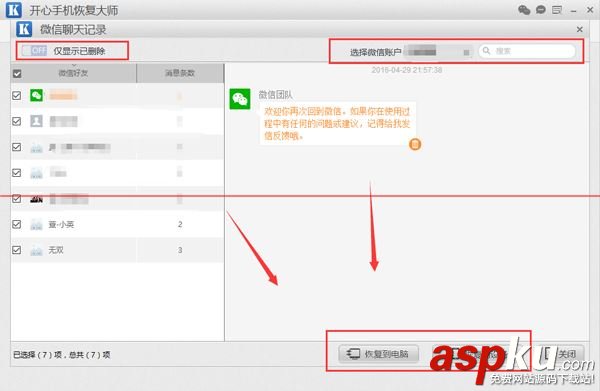This screenshot has height=391, width=600.
Task: Click the 已选择（7）项 status text
Action: 38,355
